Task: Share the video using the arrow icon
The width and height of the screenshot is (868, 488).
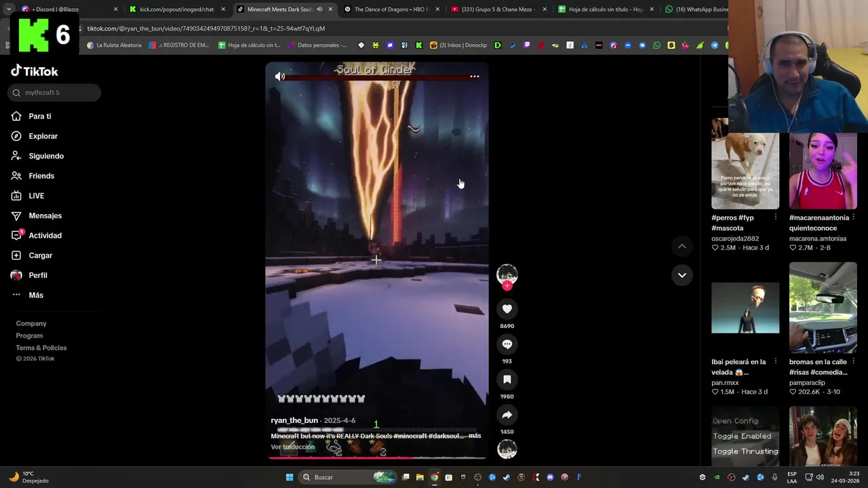Action: [x=507, y=415]
